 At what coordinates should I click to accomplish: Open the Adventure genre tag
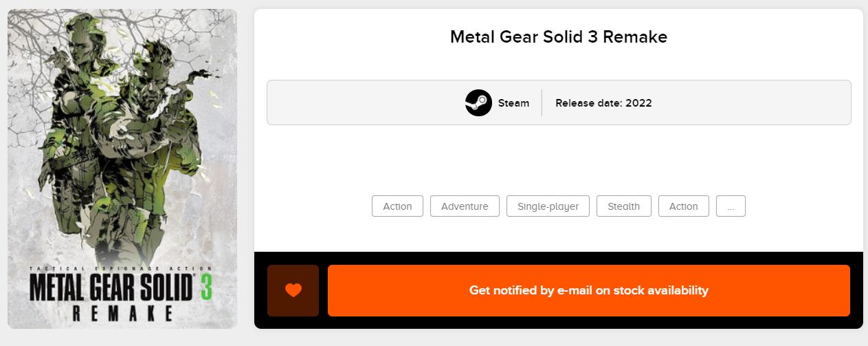click(x=465, y=206)
